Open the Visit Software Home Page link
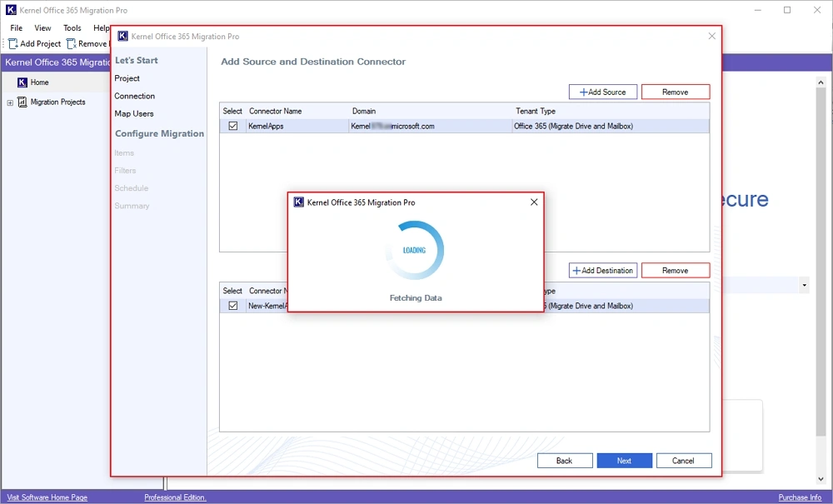Image resolution: width=833 pixels, height=504 pixels. [47, 497]
